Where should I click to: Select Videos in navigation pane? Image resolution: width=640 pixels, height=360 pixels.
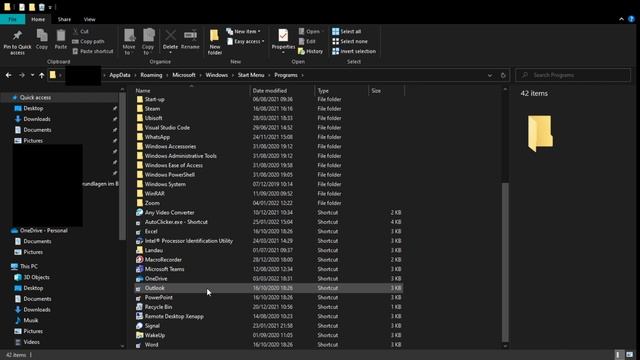[31, 342]
